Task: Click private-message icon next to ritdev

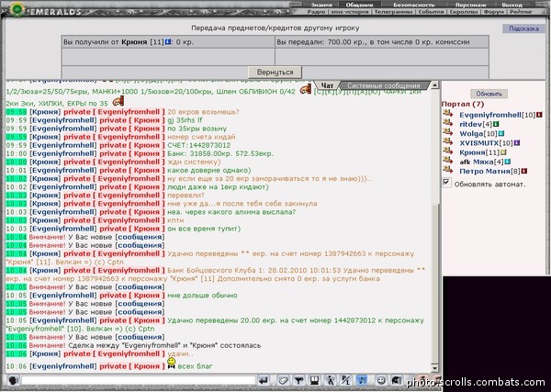Action: tap(448, 123)
